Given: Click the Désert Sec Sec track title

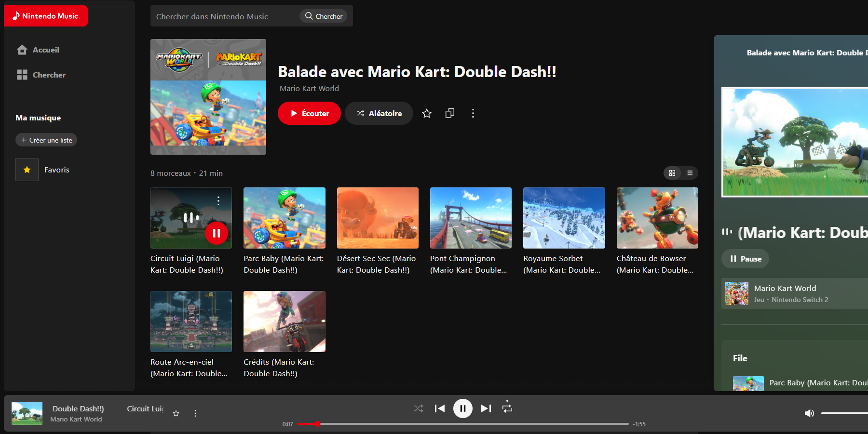Looking at the screenshot, I should point(376,264).
